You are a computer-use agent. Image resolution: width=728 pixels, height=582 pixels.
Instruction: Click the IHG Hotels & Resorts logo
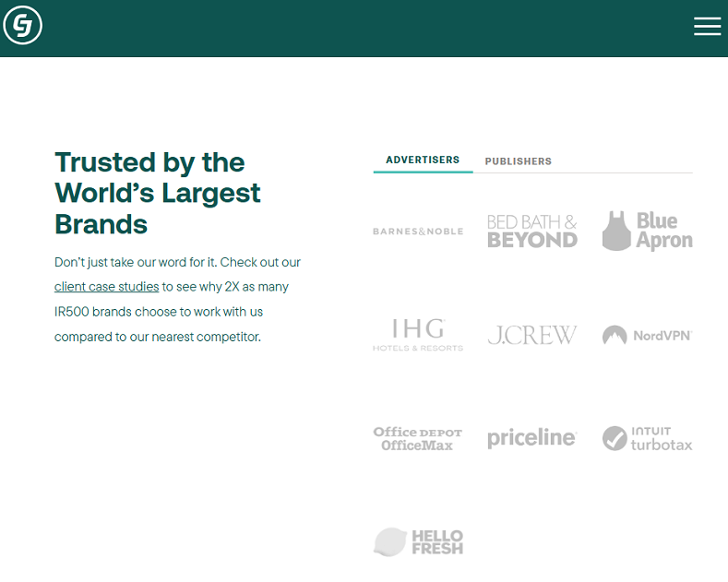pos(418,335)
